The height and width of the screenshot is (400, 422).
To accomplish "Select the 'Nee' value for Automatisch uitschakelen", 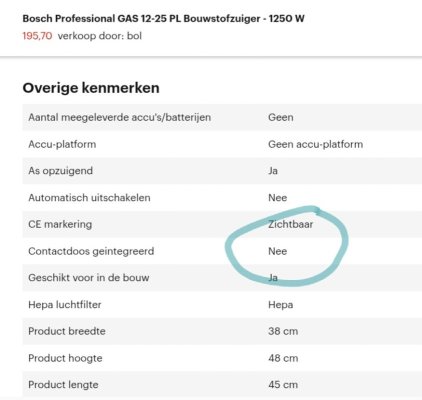I will tap(278, 198).
